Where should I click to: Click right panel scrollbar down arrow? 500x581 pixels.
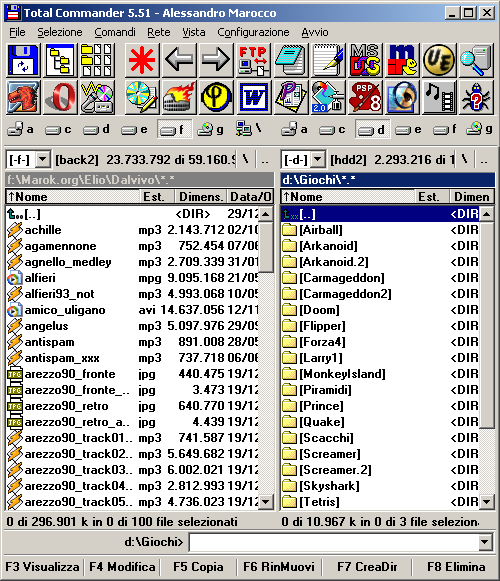tap(487, 502)
